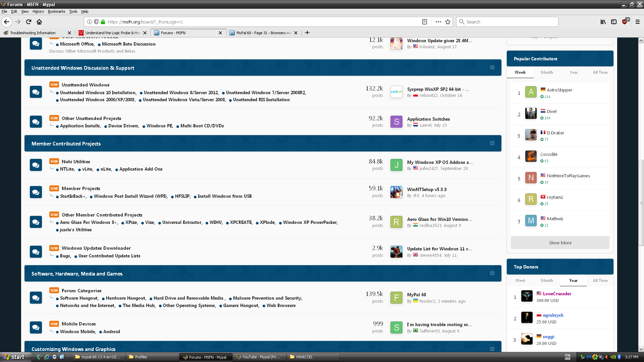Viewport: 644px width, 362px height.
Task: Open the Windows Updates Downloader forum
Action: tap(96, 248)
